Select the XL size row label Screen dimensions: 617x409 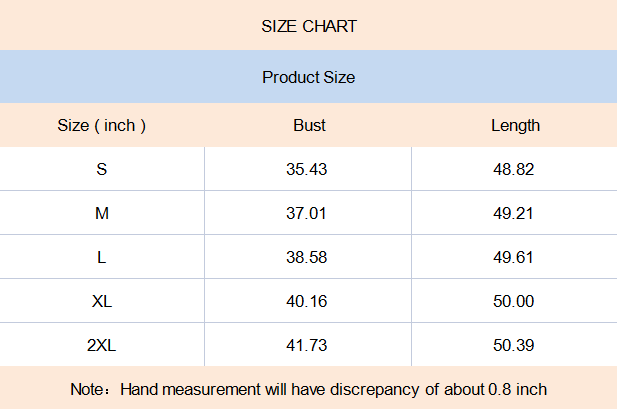point(102,301)
